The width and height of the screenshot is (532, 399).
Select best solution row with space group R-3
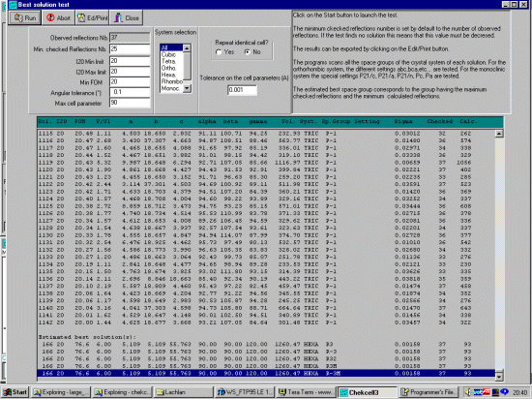[266, 352]
